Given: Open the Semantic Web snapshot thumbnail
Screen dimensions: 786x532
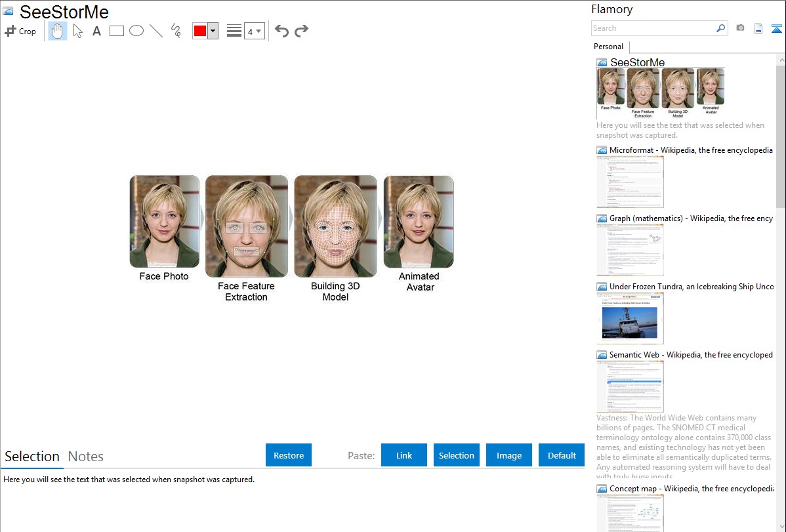Looking at the screenshot, I should click(x=630, y=386).
